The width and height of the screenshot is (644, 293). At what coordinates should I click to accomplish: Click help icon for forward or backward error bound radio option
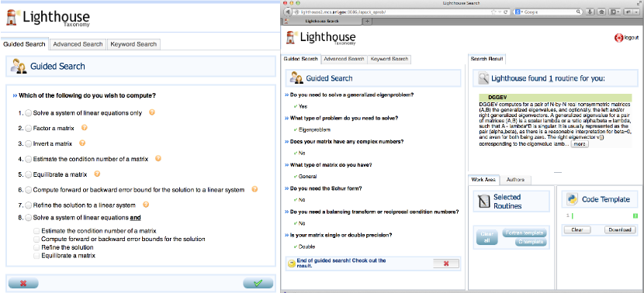point(254,189)
